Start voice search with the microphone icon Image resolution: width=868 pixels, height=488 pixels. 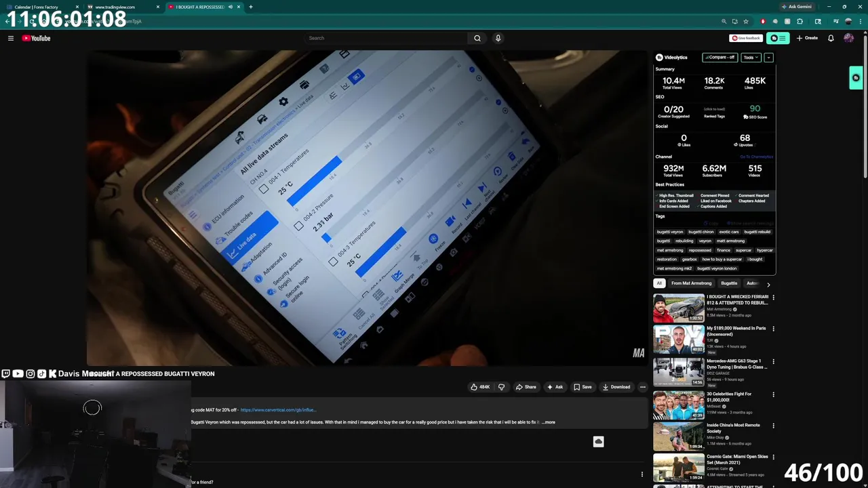498,38
